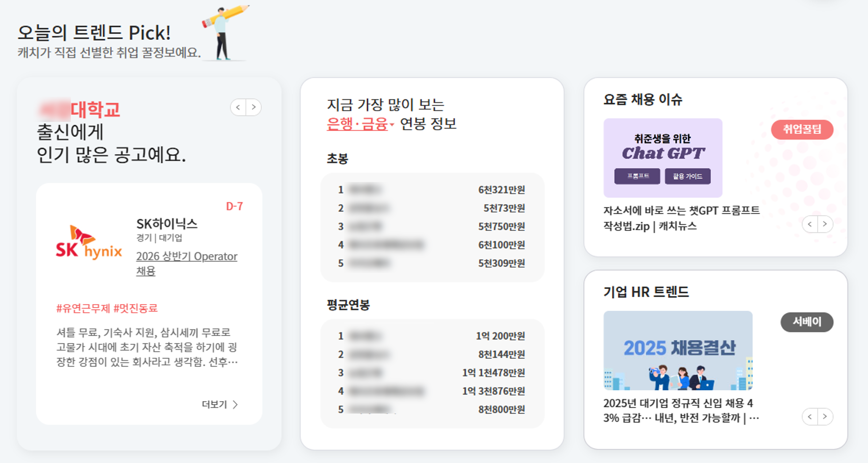This screenshot has width=868, height=463.
Task: Go to previous HR trend article
Action: point(810,417)
